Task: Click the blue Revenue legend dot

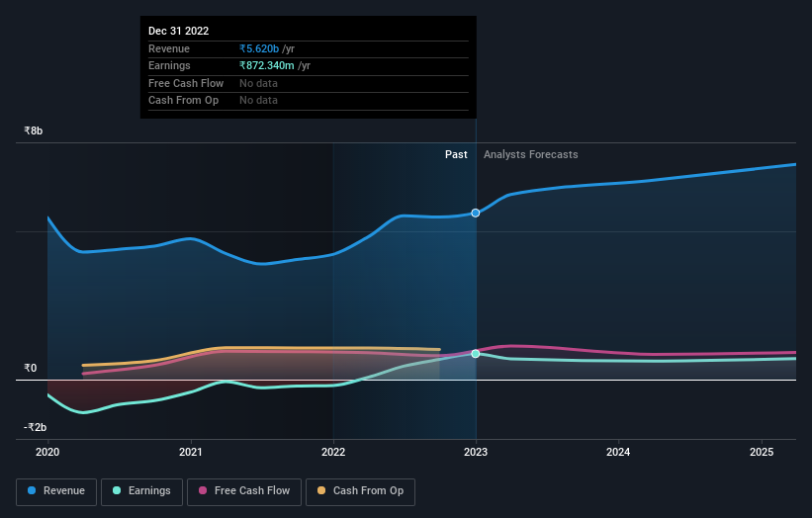Action: [x=32, y=490]
